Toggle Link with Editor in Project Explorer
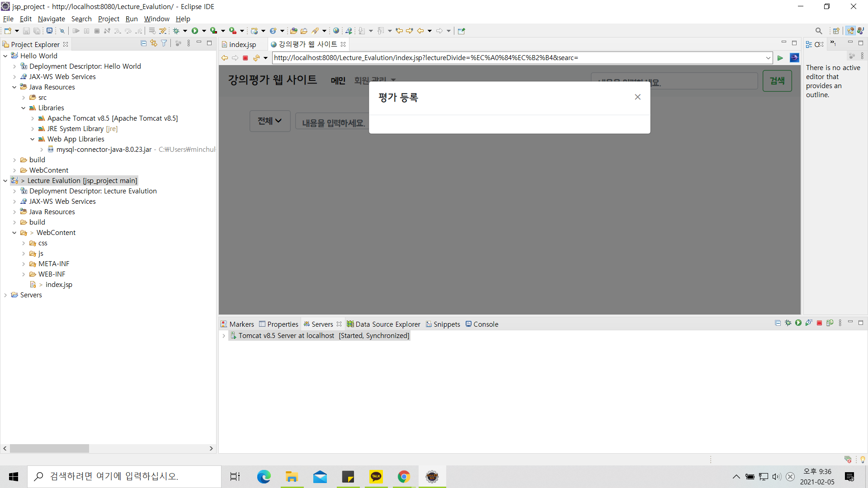The width and height of the screenshot is (868, 488). 154,43
